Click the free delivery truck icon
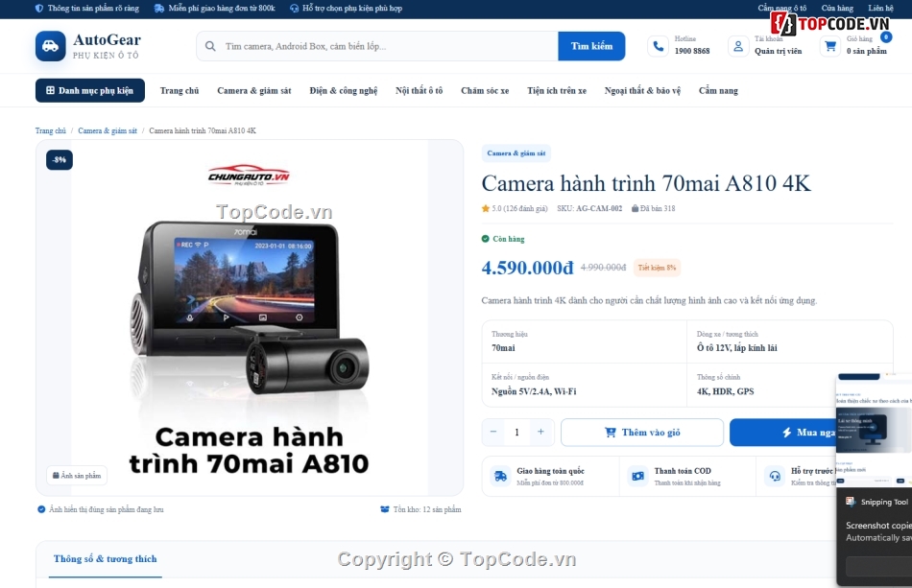This screenshot has height=588, width=912. [x=158, y=8]
